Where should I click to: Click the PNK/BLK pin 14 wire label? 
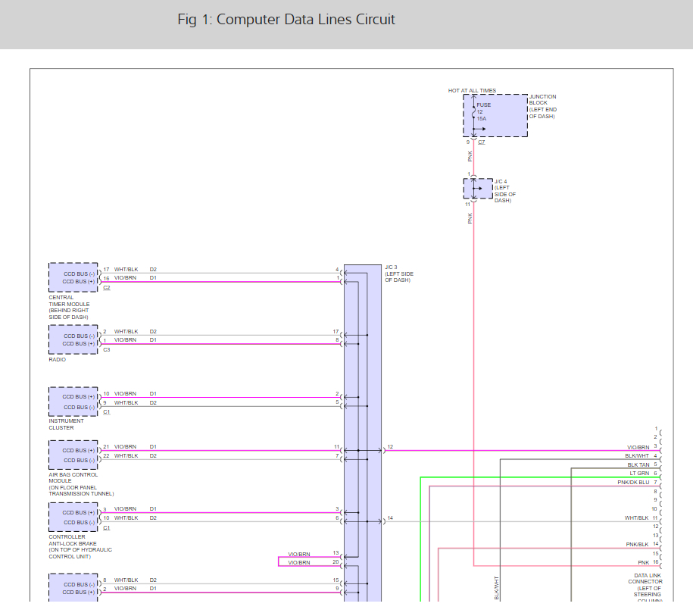point(637,545)
